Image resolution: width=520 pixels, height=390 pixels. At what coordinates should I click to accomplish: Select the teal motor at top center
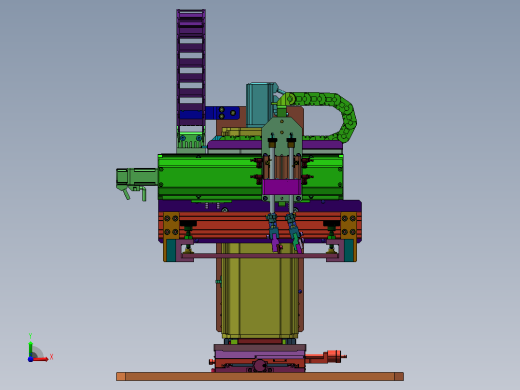[260, 104]
